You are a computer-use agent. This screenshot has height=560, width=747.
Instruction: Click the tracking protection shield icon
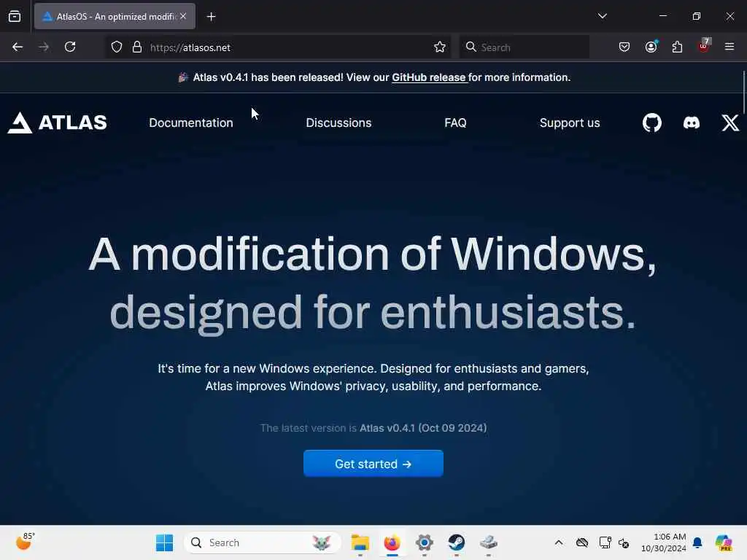pyautogui.click(x=117, y=47)
